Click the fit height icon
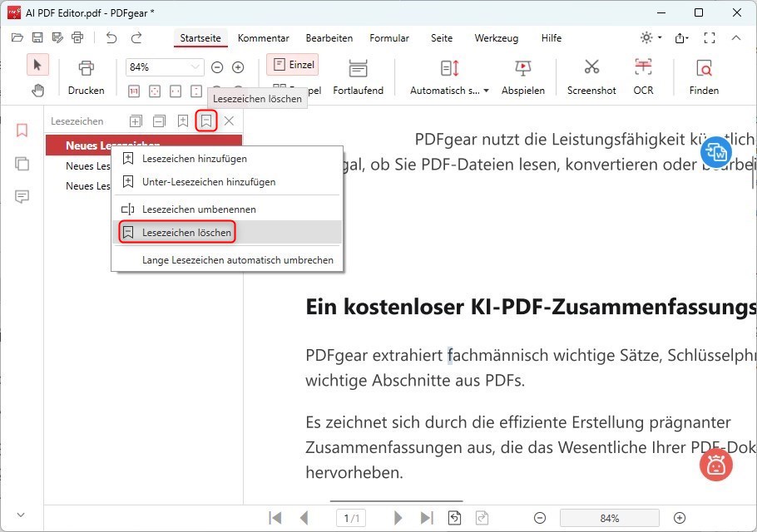Viewport: 757px width, 532px height. click(x=196, y=91)
